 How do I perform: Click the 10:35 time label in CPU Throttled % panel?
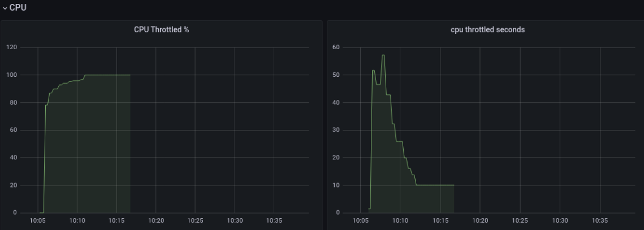coord(274,220)
